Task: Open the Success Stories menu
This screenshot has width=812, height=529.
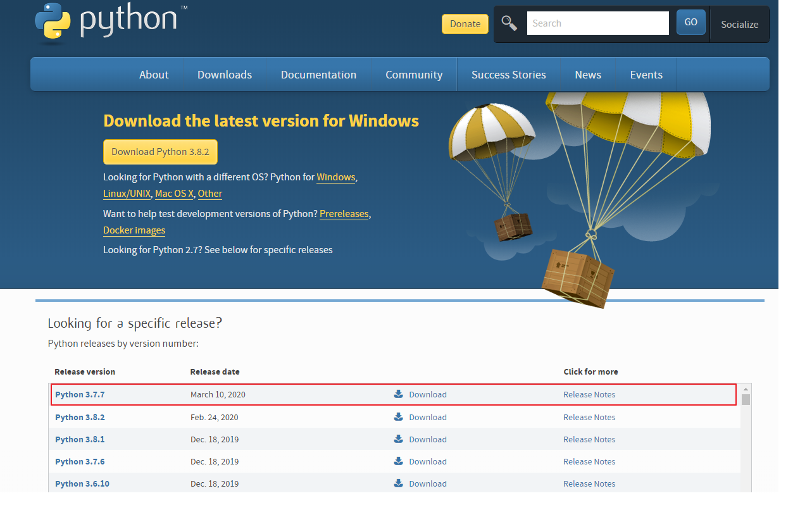Action: [509, 75]
